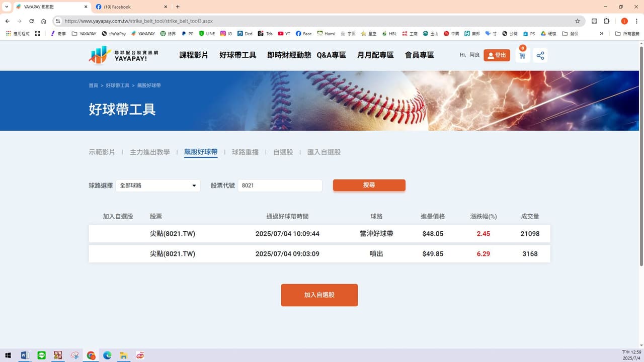Open the PS bookmark
Screen dimensions: 644x362
tap(529, 34)
